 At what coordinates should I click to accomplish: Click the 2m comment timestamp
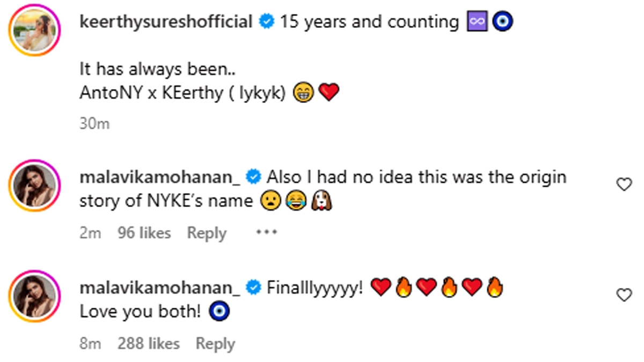click(90, 233)
